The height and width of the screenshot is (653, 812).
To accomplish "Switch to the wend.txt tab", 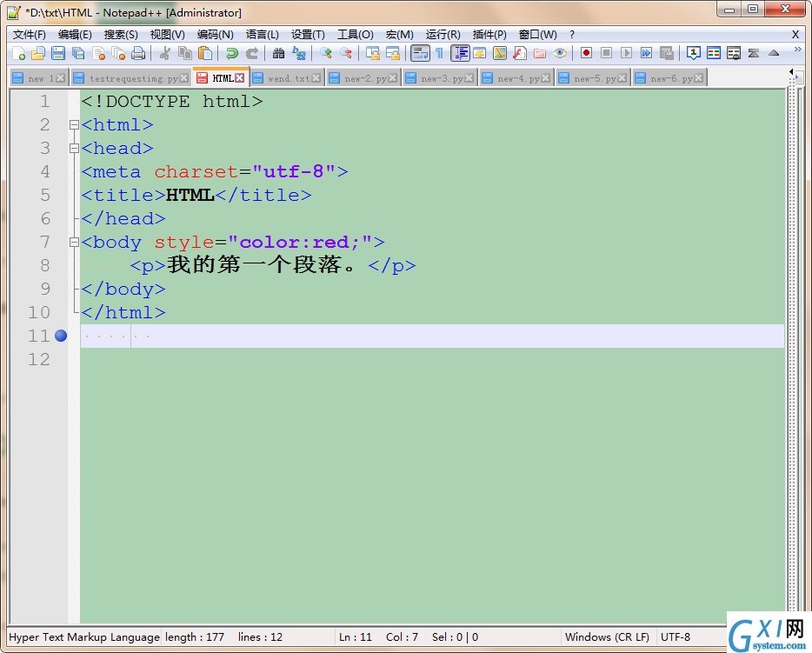I will (x=288, y=79).
